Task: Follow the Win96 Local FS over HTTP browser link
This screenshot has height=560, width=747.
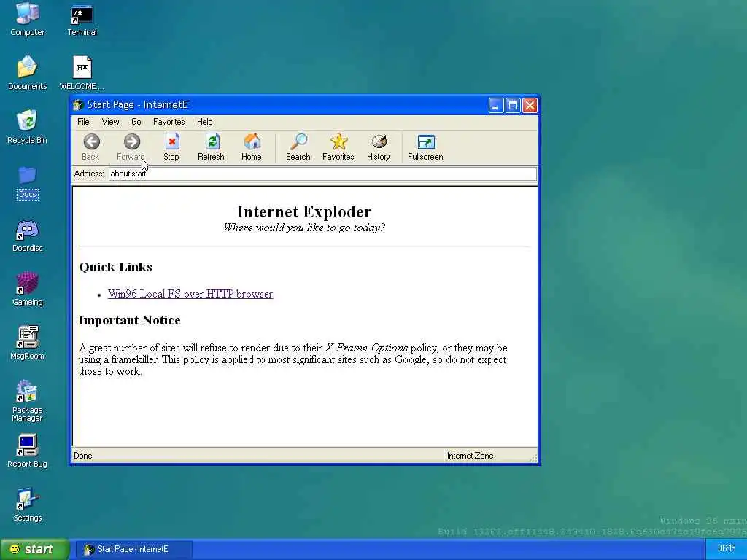Action: point(190,294)
